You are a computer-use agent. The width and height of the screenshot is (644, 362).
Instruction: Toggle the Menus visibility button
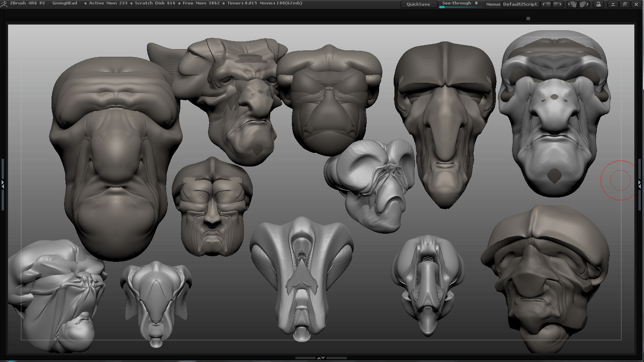pos(493,4)
